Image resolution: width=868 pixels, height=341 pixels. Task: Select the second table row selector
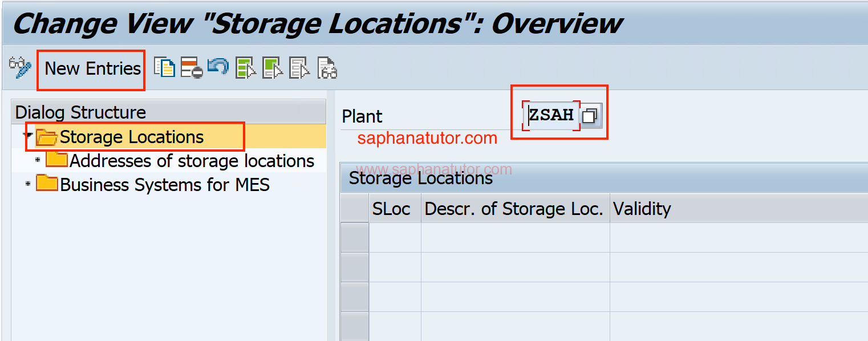tap(355, 267)
